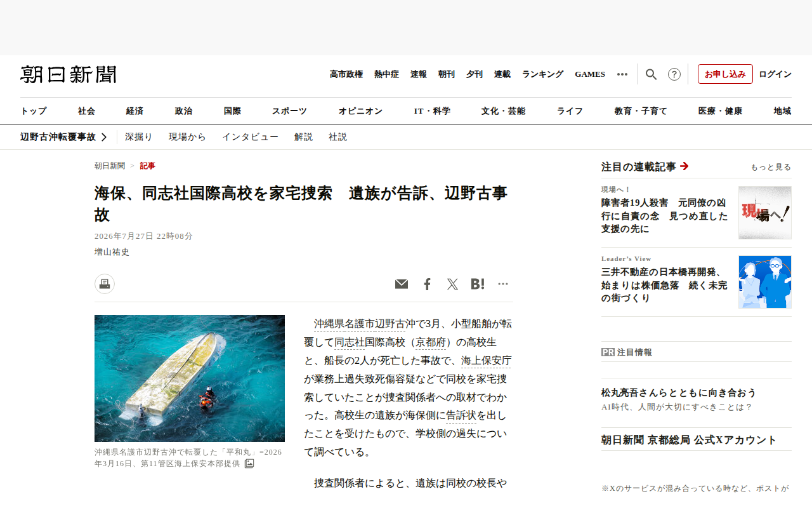Go to 地域 section
This screenshot has height=508, width=812.
[782, 111]
